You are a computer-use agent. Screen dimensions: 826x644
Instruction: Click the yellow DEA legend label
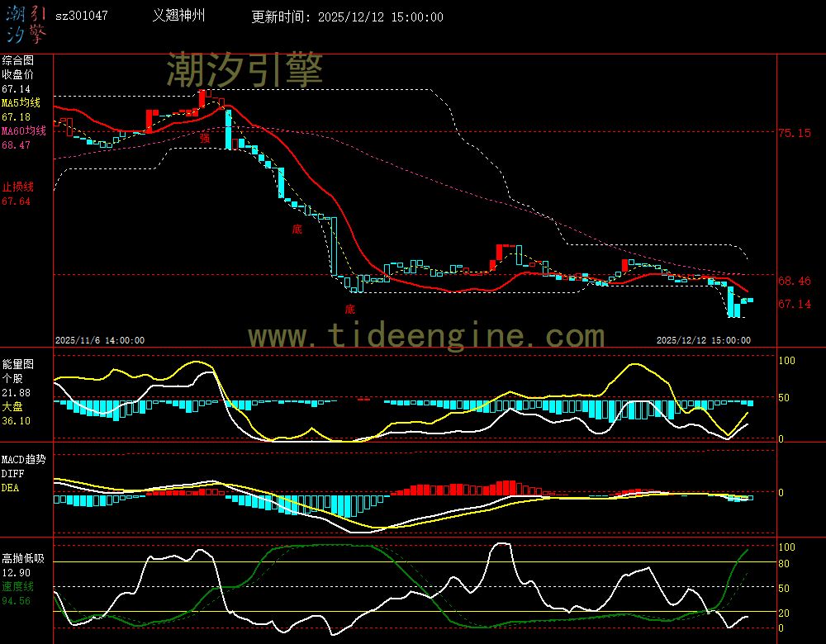point(10,488)
